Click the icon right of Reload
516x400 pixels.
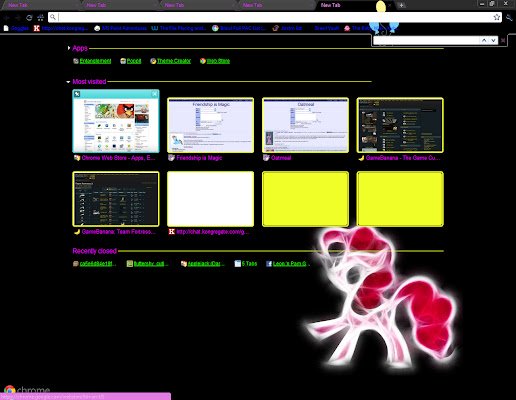[40, 18]
